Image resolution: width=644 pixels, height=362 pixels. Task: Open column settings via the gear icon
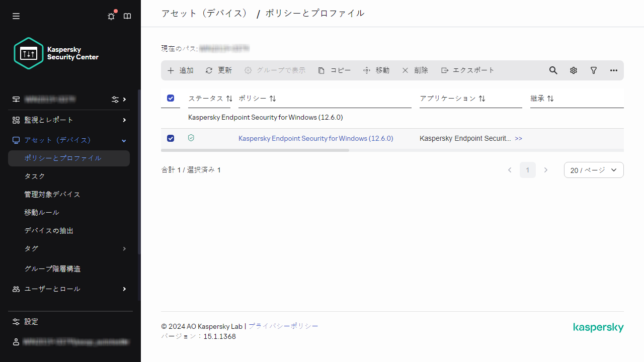click(573, 70)
